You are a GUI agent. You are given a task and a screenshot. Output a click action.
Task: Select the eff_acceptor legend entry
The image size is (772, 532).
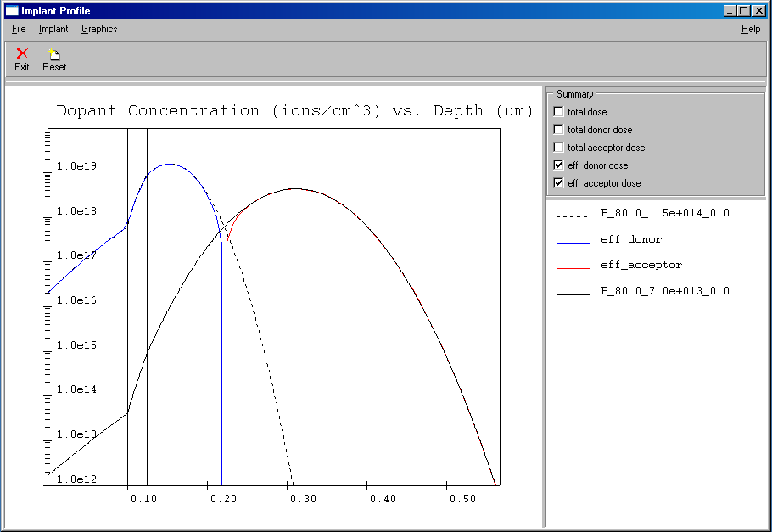[641, 265]
